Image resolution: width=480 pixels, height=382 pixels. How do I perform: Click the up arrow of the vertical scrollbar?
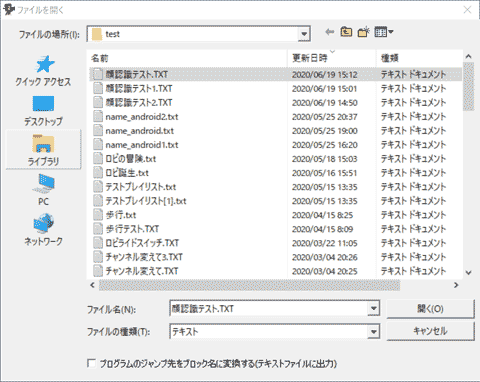tap(468, 56)
